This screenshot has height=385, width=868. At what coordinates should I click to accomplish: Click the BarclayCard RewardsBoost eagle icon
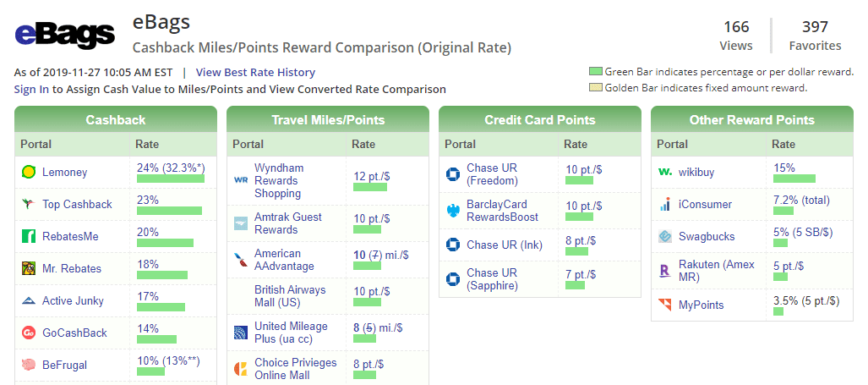[x=453, y=211]
